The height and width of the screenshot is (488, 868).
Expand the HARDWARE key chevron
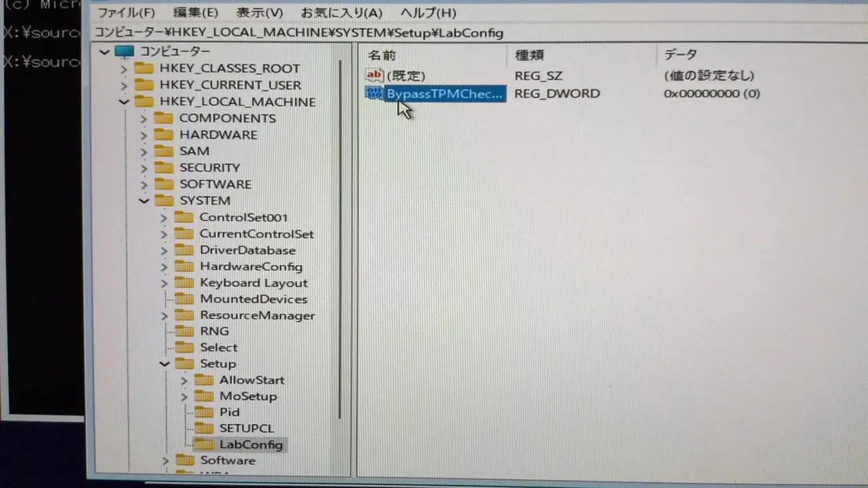[x=143, y=135]
